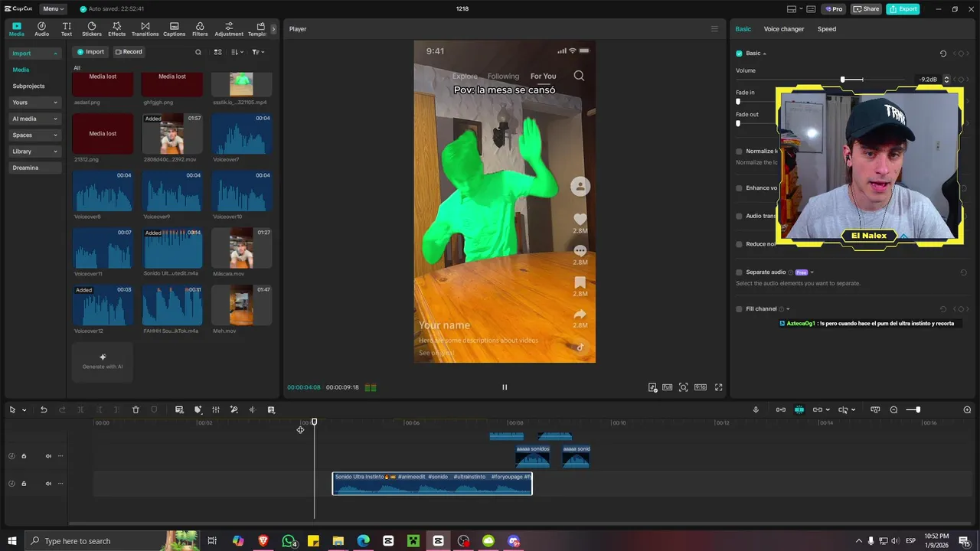Toggle the Basic section checkbox
The width and height of the screenshot is (980, 551).
(739, 54)
